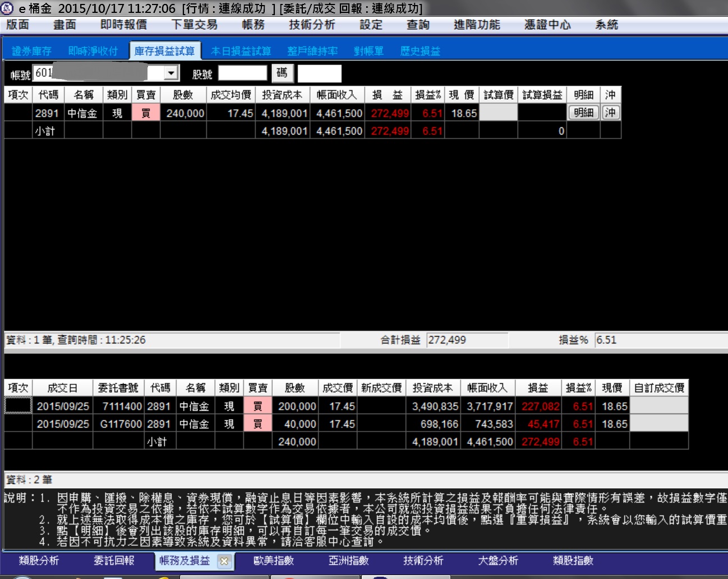
Task: Expand the 帳號 account dropdown arrow
Action: tap(171, 73)
